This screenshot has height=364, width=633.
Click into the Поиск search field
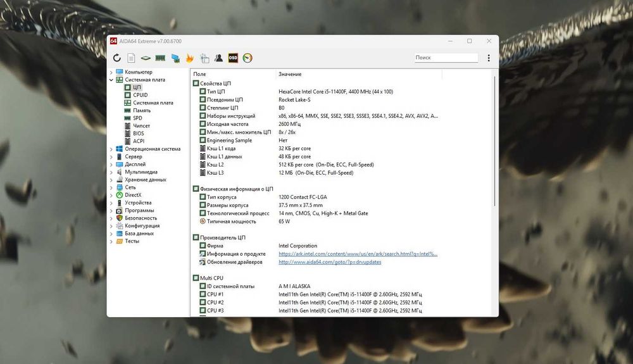pyautogui.click(x=446, y=58)
